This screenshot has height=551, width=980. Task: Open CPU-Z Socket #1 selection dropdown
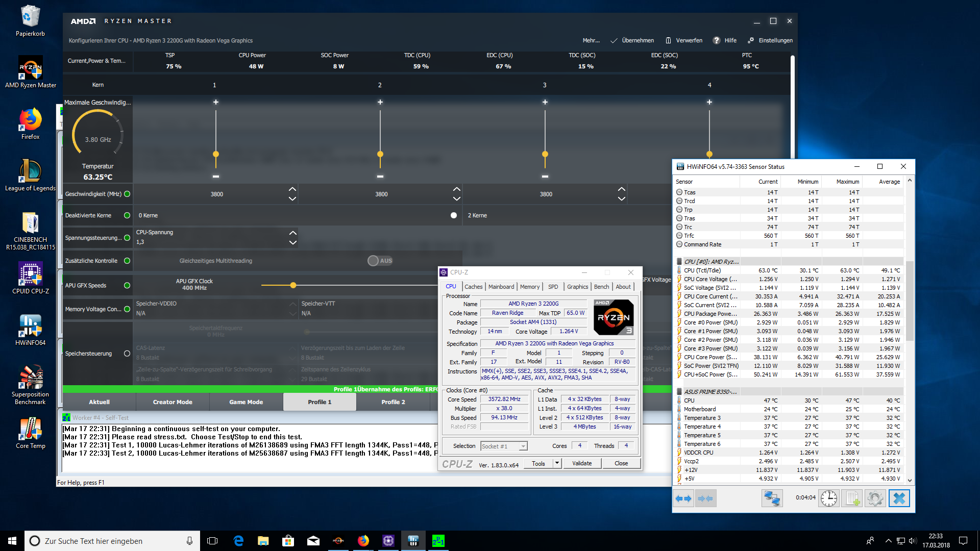[523, 446]
